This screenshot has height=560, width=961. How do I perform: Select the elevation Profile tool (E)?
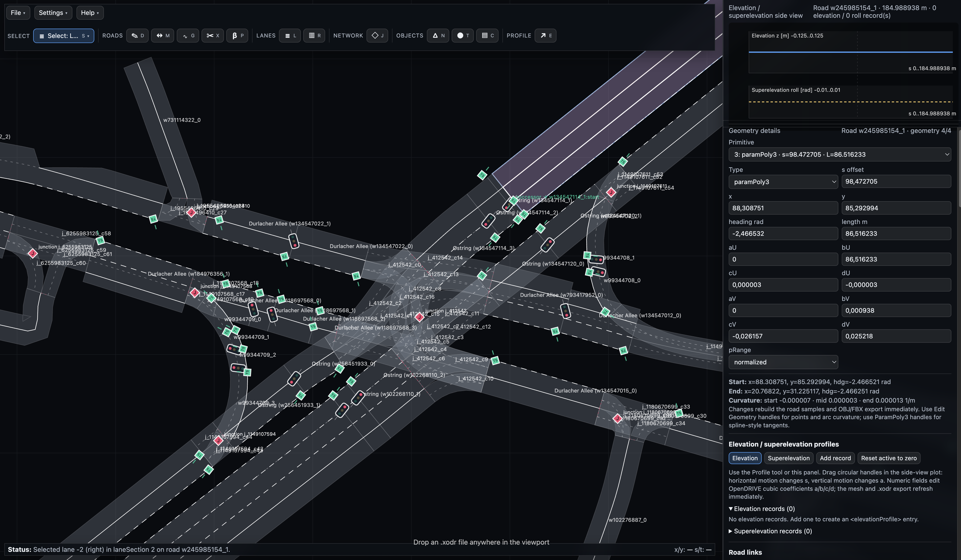pos(545,36)
